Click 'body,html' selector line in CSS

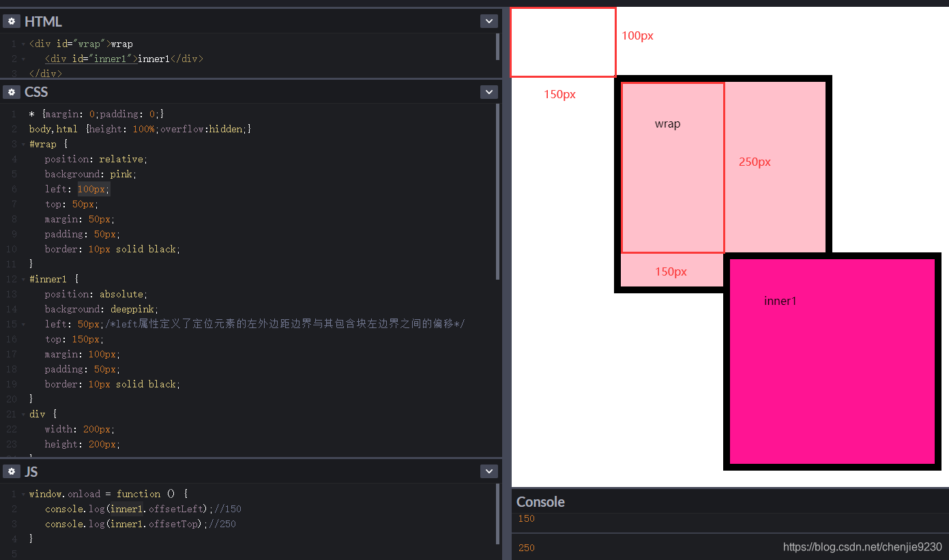click(141, 130)
